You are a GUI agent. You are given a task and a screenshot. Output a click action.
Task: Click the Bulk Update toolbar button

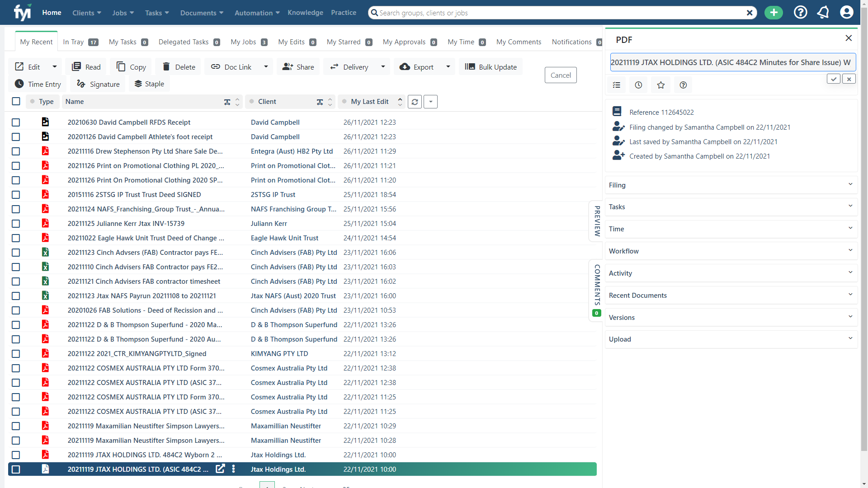[491, 67]
